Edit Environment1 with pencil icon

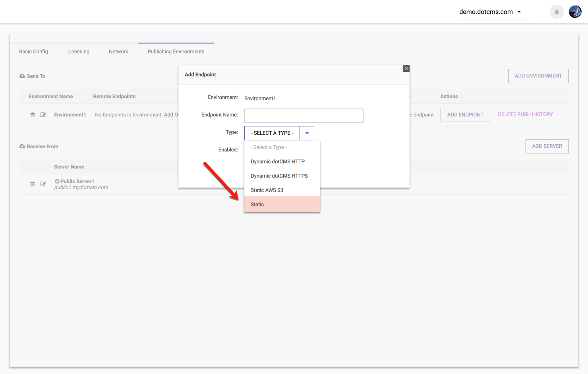pos(43,115)
